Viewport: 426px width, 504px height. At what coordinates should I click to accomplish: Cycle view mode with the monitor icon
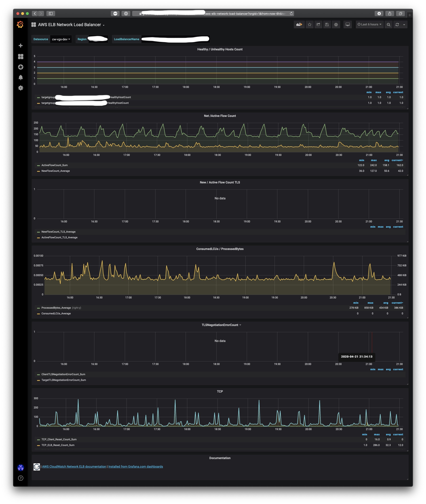pos(348,24)
